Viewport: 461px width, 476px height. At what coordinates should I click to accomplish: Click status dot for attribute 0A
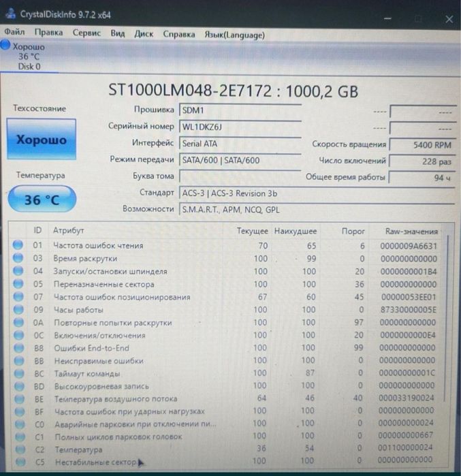(x=18, y=322)
